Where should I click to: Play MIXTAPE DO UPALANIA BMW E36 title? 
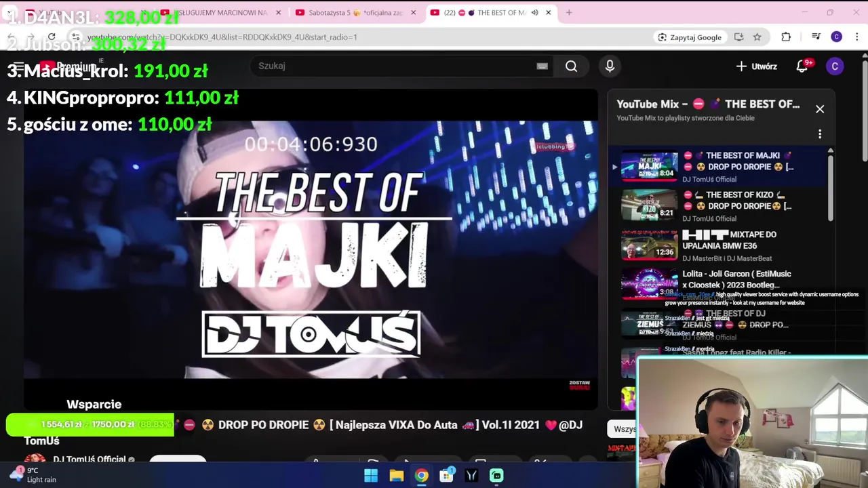click(x=730, y=240)
